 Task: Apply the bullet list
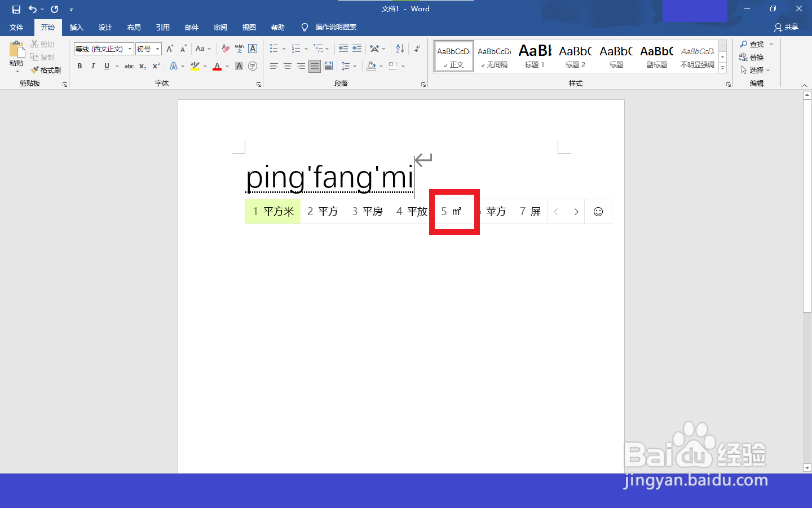(x=273, y=49)
